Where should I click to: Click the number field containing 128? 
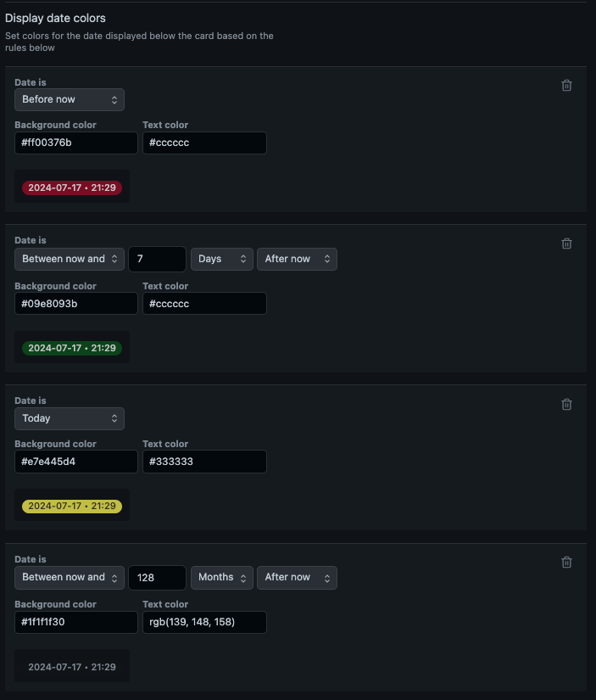coord(157,577)
